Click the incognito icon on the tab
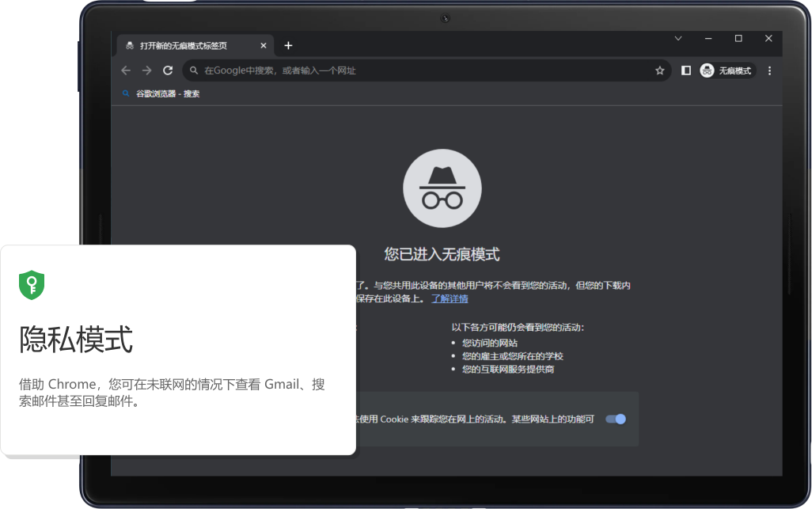Screen dimensions: 812x509 click(x=130, y=46)
